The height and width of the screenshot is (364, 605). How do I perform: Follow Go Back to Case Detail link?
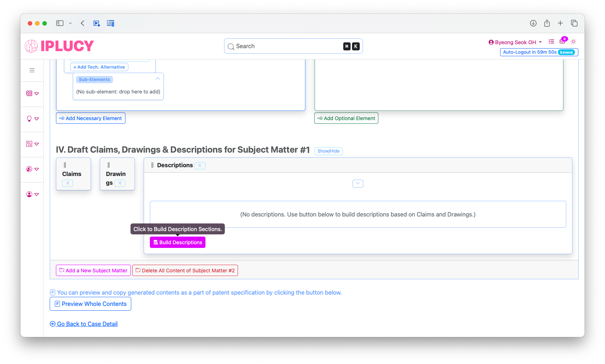coord(84,324)
